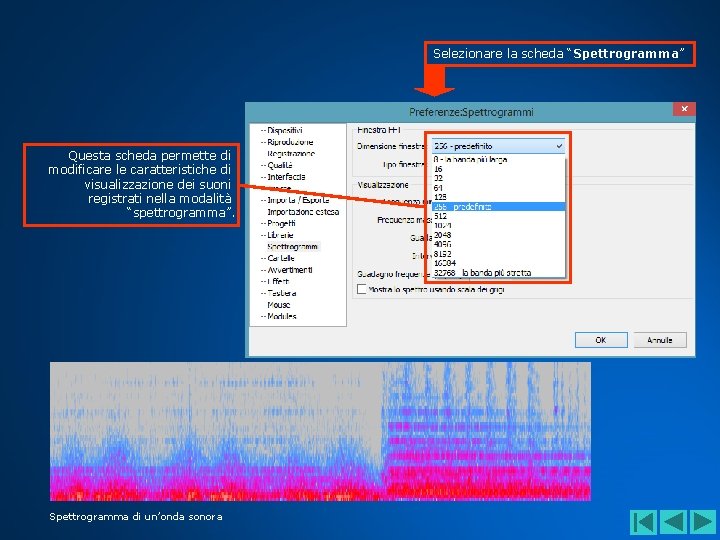The height and width of the screenshot is (540, 720).
Task: Select Qualità in preferences tree
Action: [280, 165]
